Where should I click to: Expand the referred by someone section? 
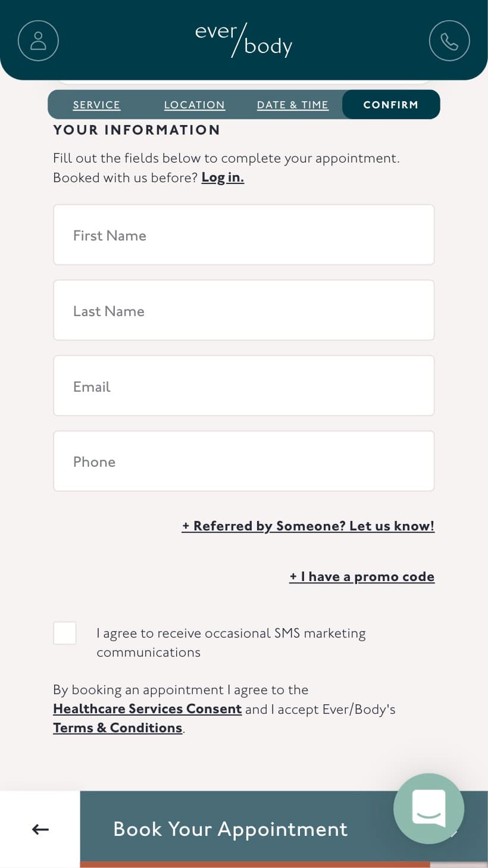pyautogui.click(x=308, y=526)
